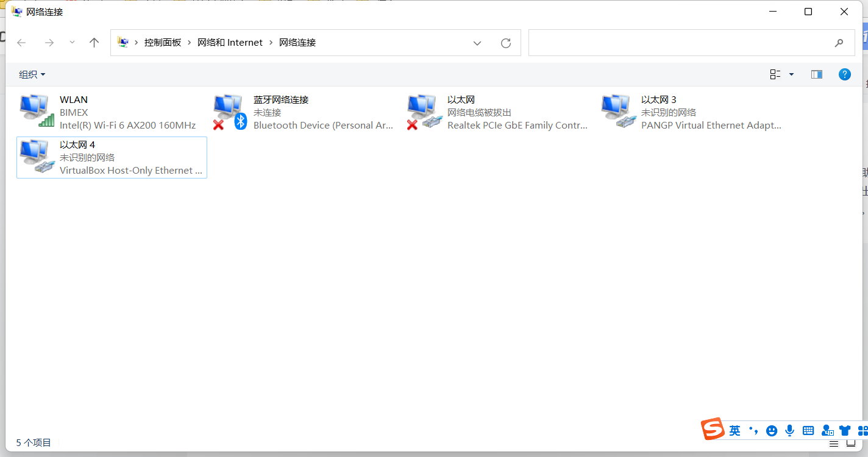Open help with the question mark

click(845, 74)
